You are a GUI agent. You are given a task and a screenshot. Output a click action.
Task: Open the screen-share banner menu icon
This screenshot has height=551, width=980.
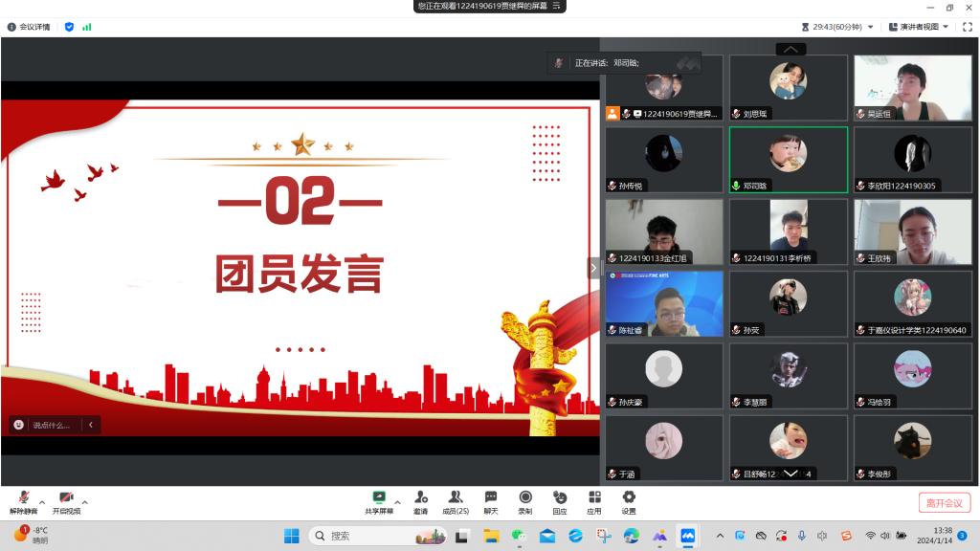[x=556, y=6]
